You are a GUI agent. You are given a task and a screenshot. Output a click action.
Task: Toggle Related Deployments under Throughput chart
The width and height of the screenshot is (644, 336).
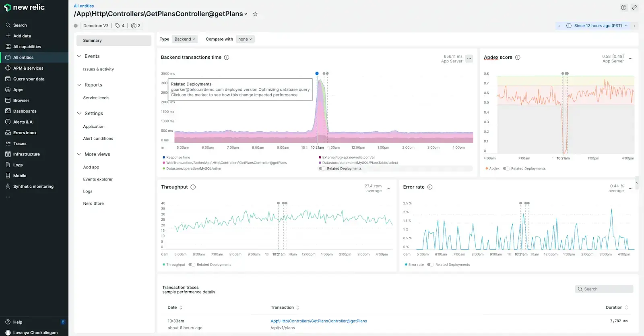(192, 265)
